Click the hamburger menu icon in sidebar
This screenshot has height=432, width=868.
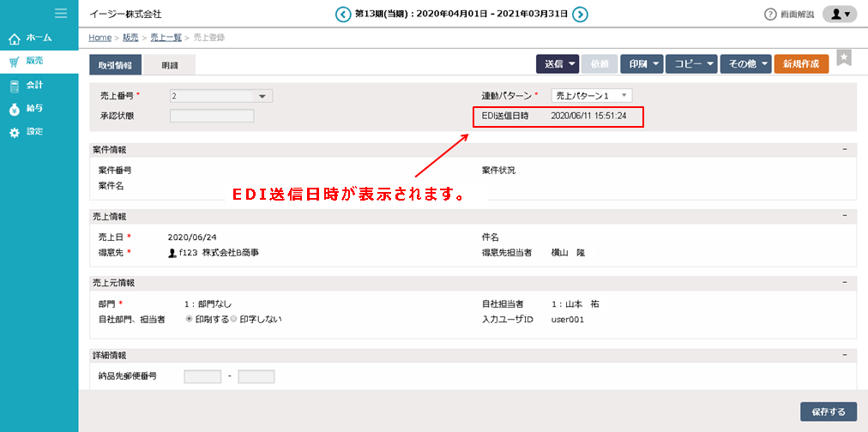(61, 13)
